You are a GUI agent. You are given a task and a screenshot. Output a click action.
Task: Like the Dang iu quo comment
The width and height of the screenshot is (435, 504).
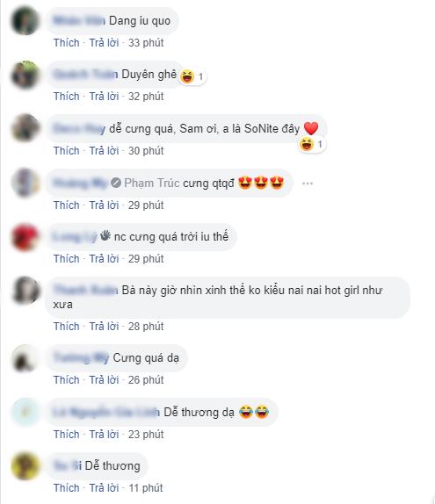pos(66,43)
